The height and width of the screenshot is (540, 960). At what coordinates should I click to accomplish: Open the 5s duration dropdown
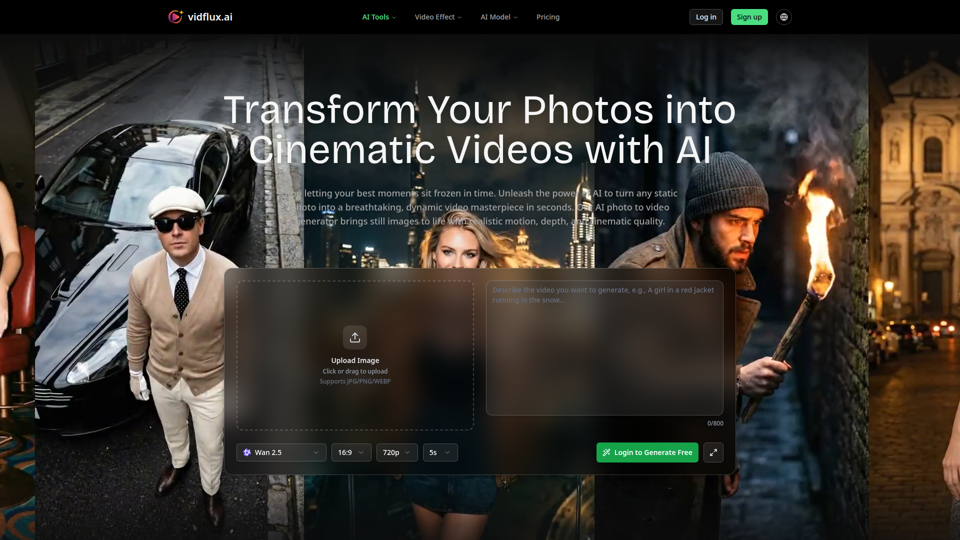pos(440,452)
